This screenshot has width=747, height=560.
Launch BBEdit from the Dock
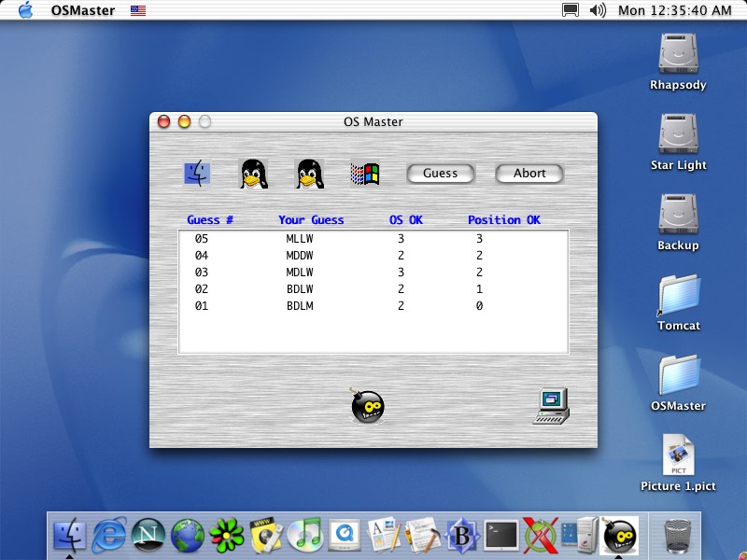461,535
